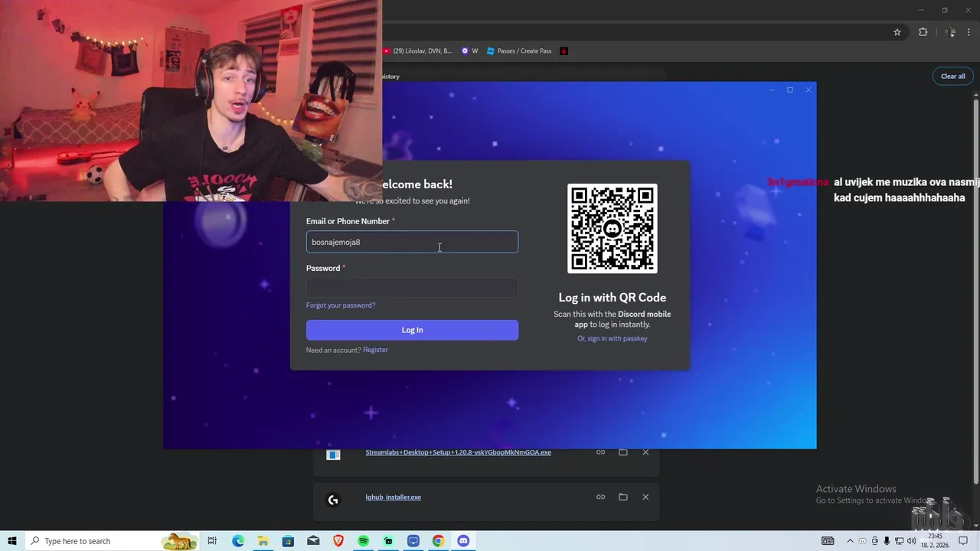Clear all Chrome download history
980x551 pixels.
pos(953,76)
